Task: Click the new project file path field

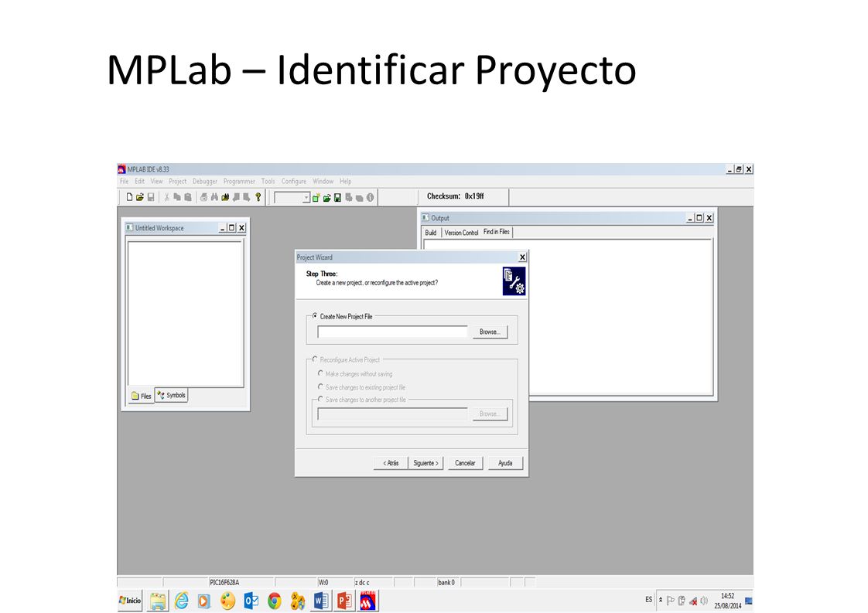Action: coord(392,332)
